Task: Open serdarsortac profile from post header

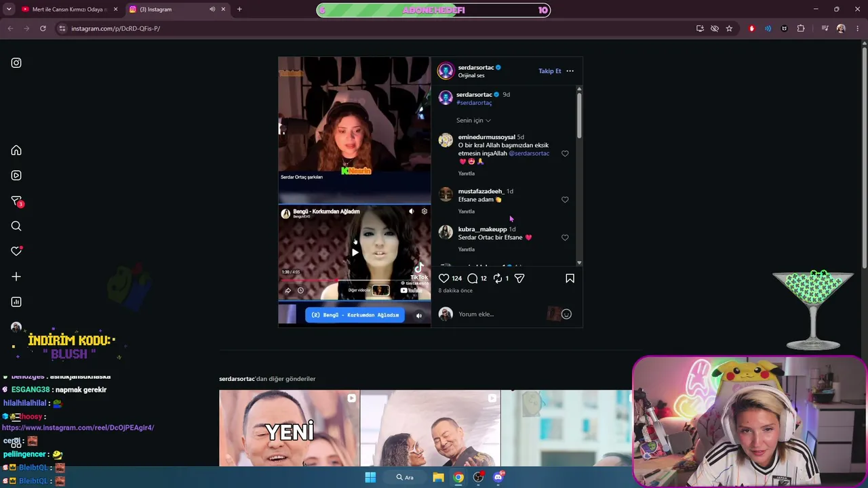Action: coord(476,68)
